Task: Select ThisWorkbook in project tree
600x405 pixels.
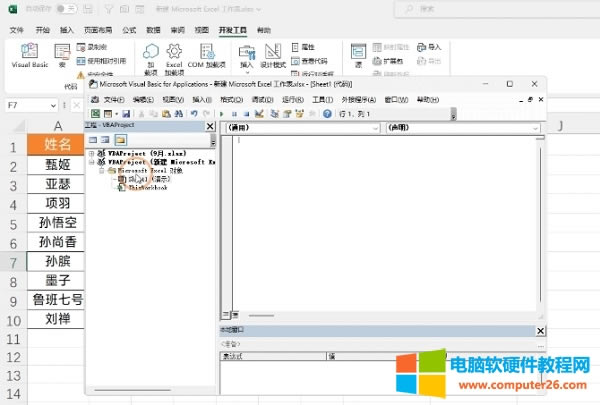Action: click(x=144, y=186)
